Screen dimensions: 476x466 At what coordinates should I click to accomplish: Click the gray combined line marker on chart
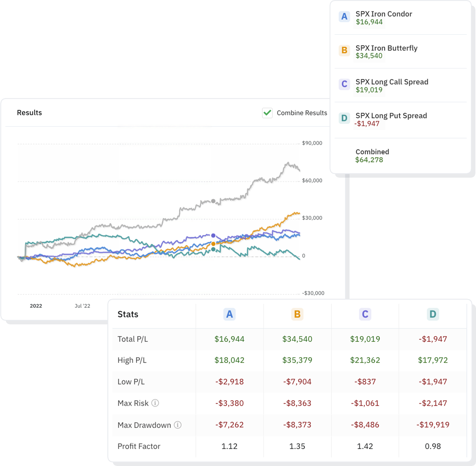click(213, 201)
